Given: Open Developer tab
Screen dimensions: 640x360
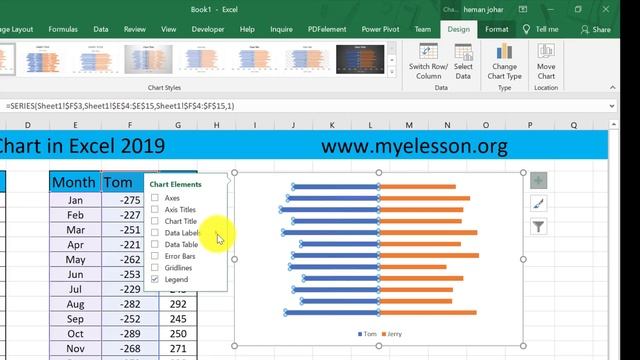Looking at the screenshot, I should coord(208,29).
